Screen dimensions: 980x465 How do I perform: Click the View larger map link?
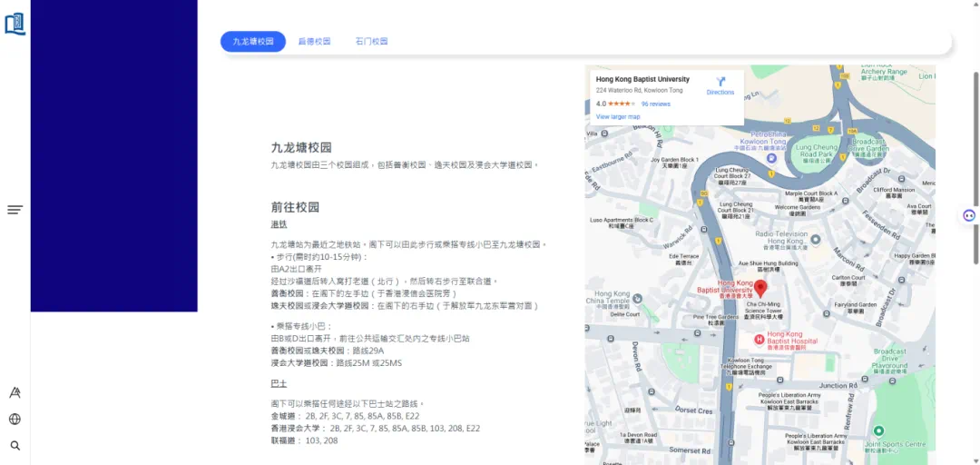tap(618, 117)
